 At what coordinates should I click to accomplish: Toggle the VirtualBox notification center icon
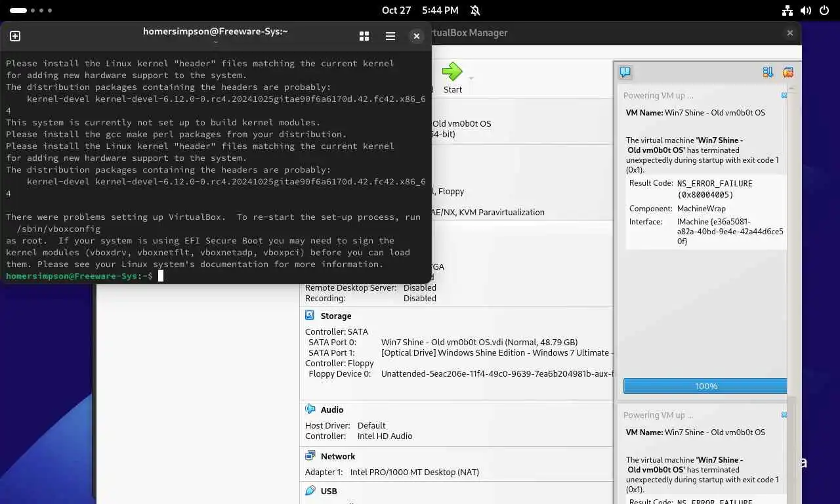point(625,72)
